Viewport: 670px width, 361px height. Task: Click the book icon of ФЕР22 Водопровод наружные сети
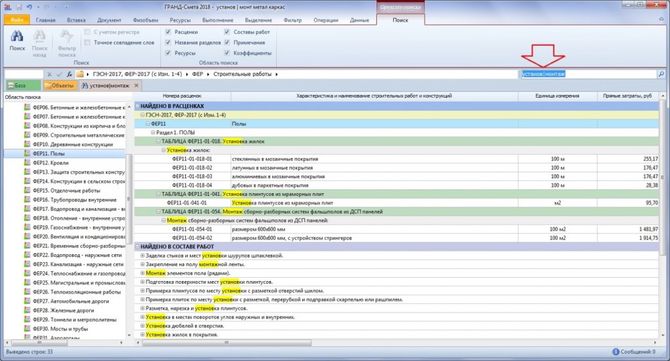tap(27, 255)
